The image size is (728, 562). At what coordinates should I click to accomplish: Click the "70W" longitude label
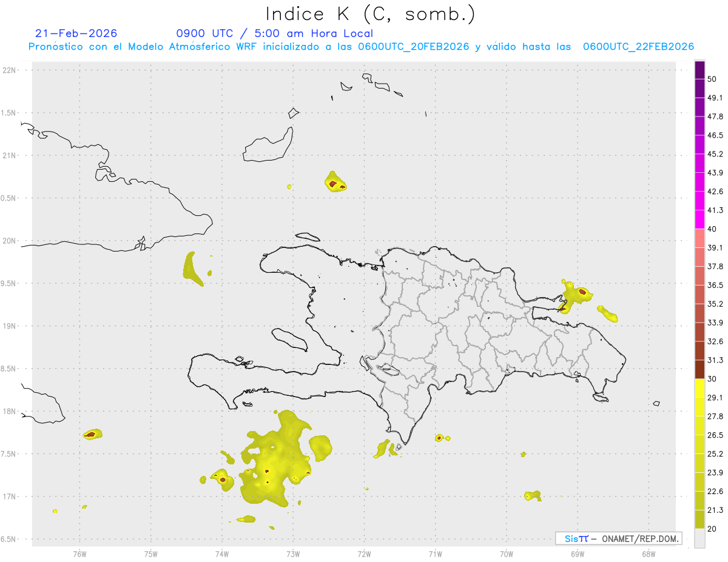(507, 554)
